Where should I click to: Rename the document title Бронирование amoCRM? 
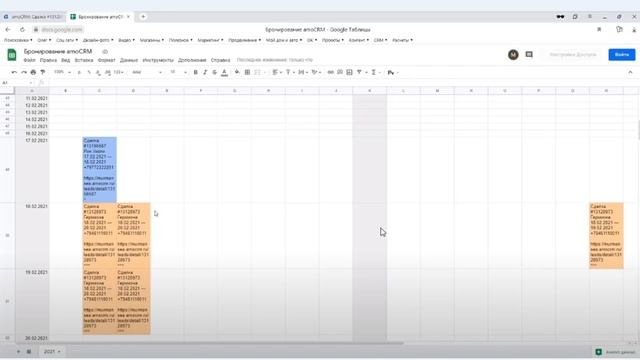[58, 51]
